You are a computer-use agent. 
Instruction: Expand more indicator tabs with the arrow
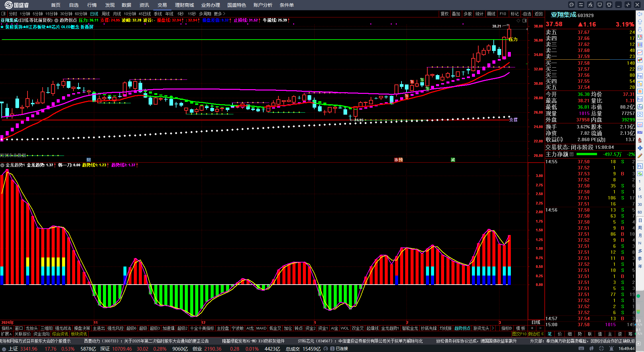pos(492,328)
